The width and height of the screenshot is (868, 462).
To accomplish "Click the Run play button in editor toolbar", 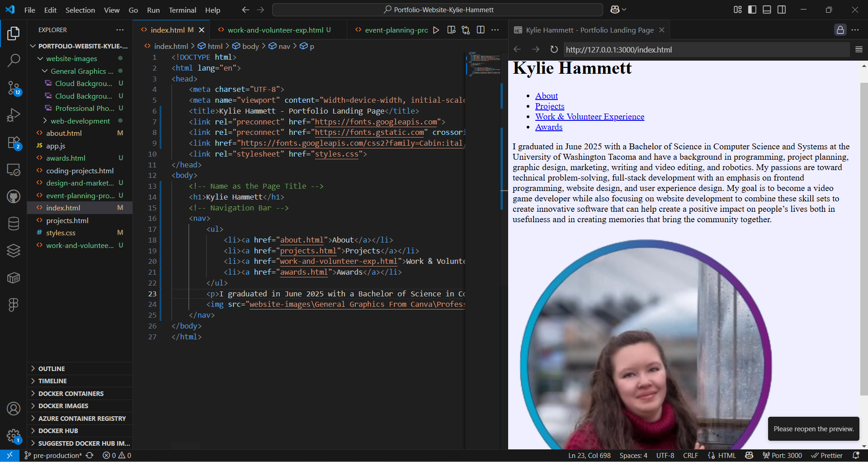I will click(436, 30).
